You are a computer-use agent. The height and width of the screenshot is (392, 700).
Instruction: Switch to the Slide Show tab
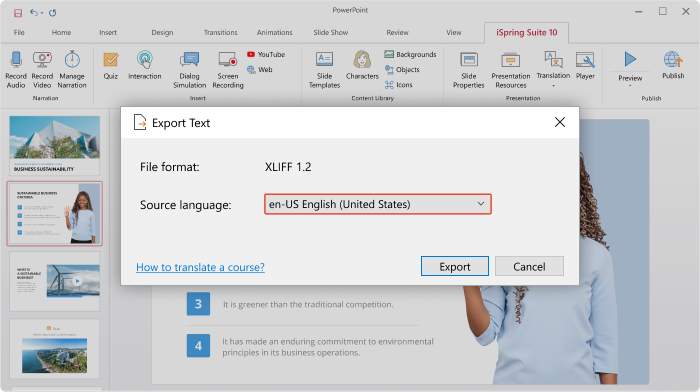[x=331, y=33]
